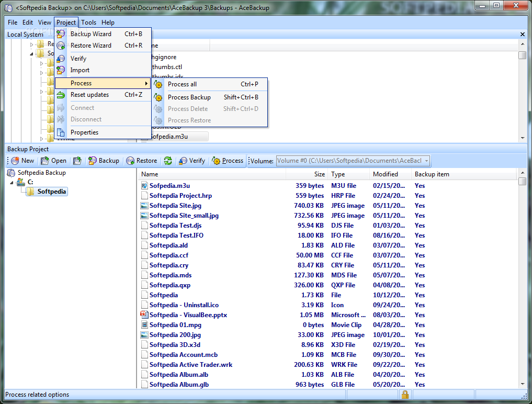Select Reset updates menu entry
Viewport: 532px width, 404px height.
click(103, 95)
